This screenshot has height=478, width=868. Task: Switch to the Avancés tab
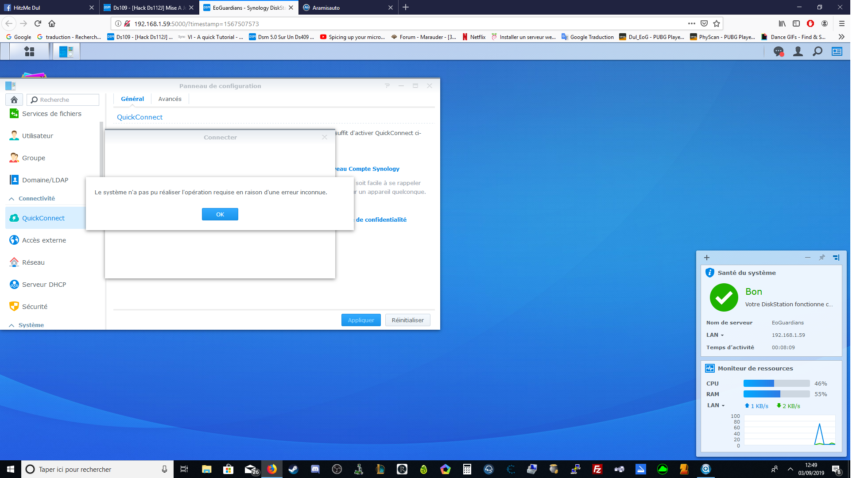pos(170,99)
